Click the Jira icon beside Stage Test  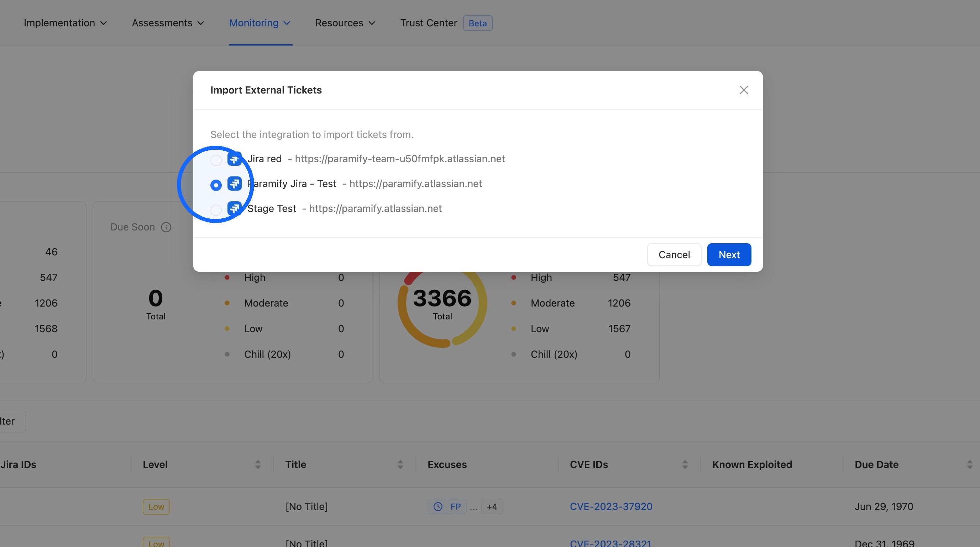click(x=234, y=208)
